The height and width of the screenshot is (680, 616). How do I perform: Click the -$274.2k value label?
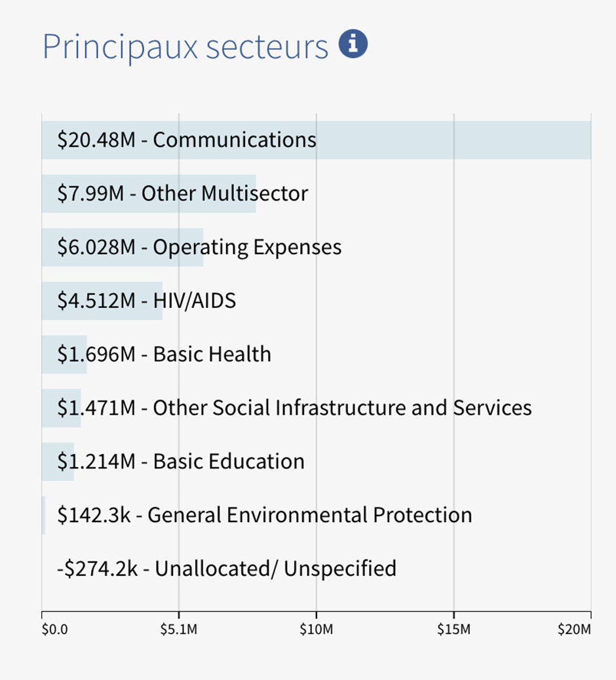point(98,569)
